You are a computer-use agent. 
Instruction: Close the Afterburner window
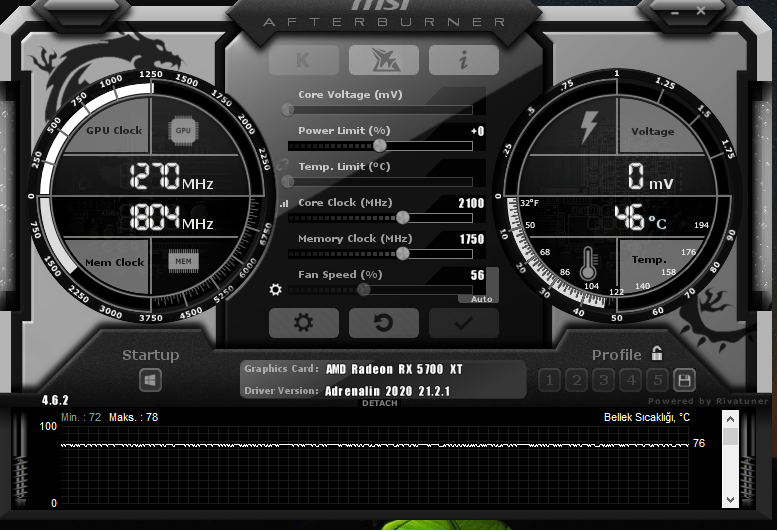(701, 10)
